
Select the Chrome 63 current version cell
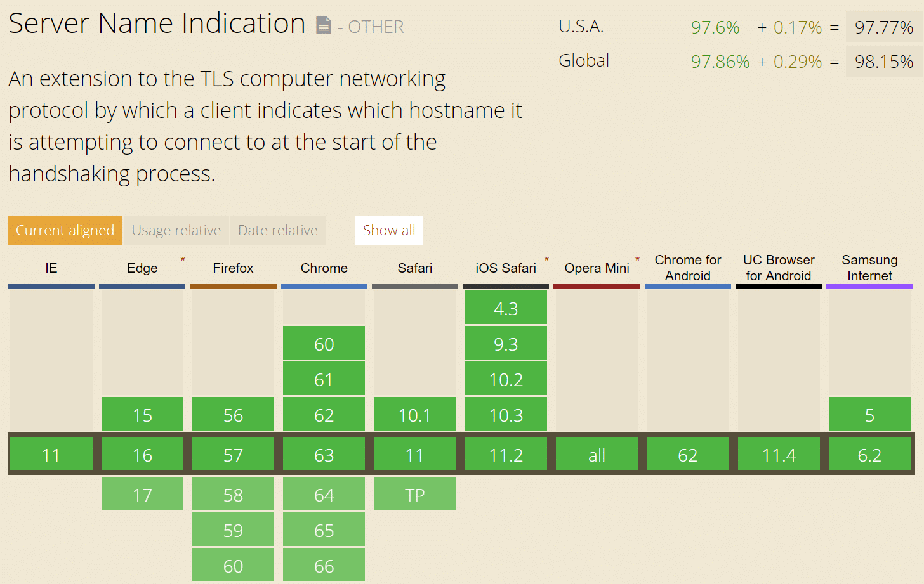coord(324,455)
